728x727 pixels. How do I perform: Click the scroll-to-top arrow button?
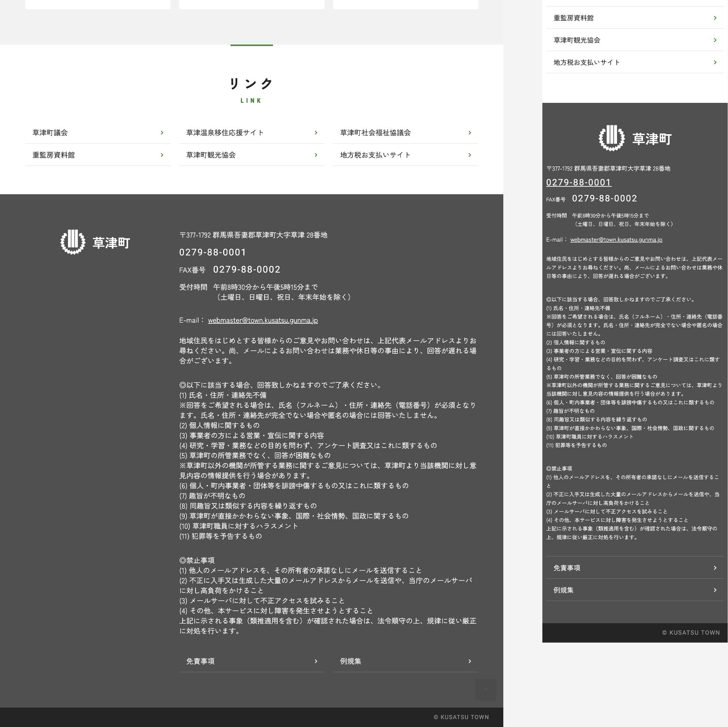point(485,689)
